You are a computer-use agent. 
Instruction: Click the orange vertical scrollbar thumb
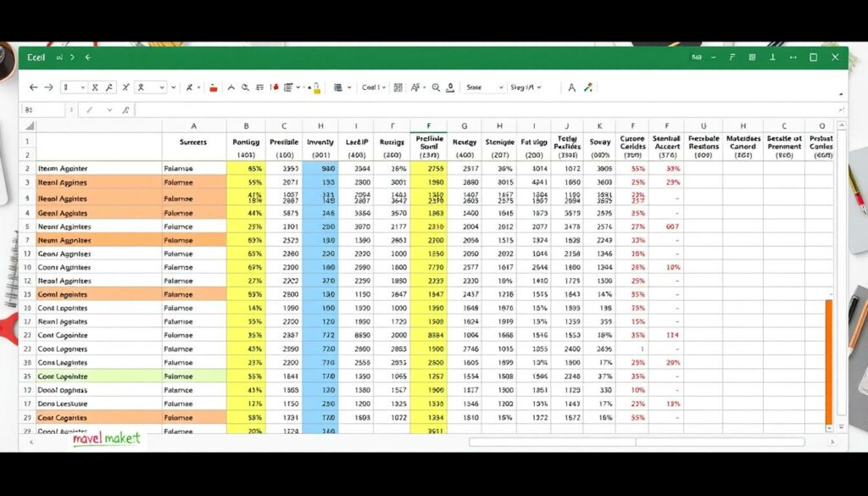tap(829, 363)
